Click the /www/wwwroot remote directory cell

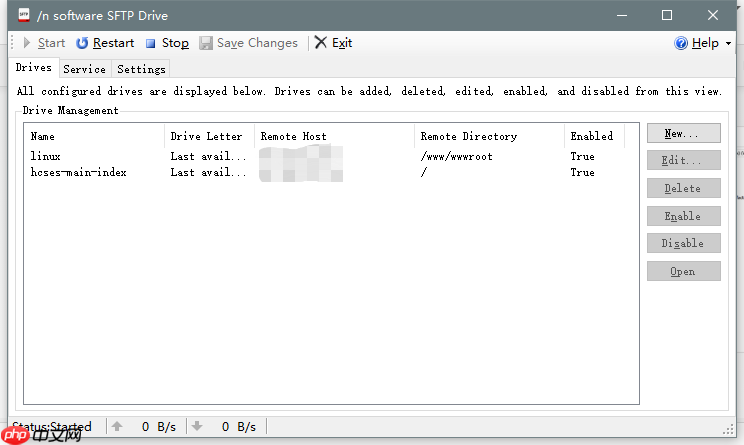456,156
